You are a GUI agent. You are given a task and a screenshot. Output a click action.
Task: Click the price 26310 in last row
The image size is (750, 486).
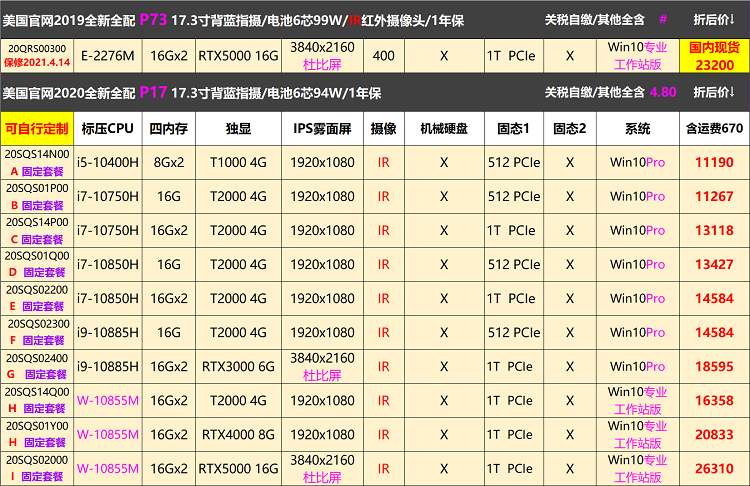(x=714, y=468)
